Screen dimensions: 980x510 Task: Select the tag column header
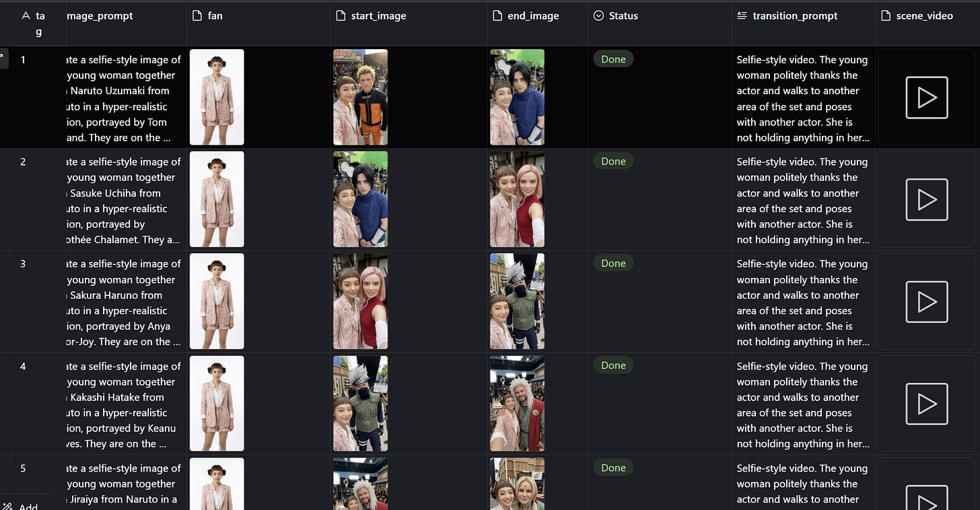(40, 24)
